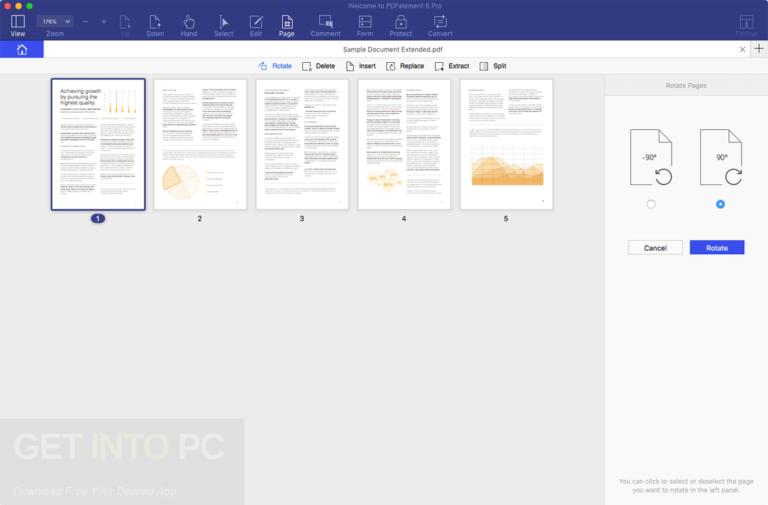Click Replace in the page toolbar
The image size is (768, 505).
405,66
